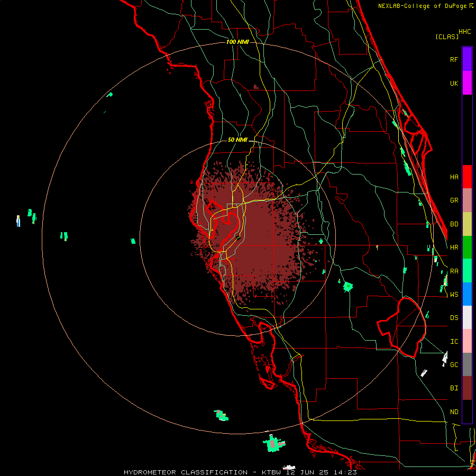The image size is (476, 476).
Task: Click the 'ND' legend label text
Action: tap(454, 412)
